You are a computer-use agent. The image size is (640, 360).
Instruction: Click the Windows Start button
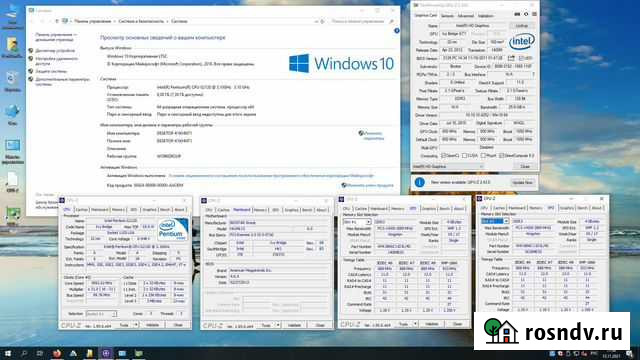[7, 353]
